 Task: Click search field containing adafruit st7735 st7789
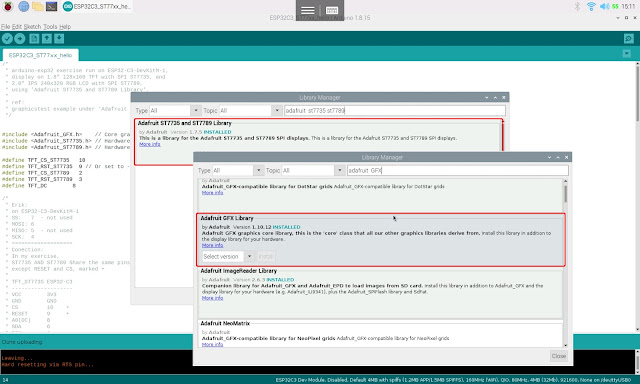click(x=395, y=111)
